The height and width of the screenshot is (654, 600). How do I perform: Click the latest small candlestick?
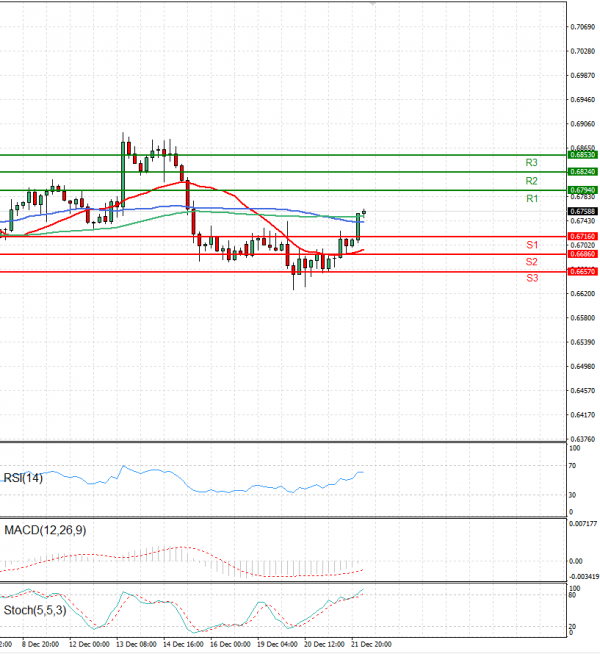(x=364, y=213)
